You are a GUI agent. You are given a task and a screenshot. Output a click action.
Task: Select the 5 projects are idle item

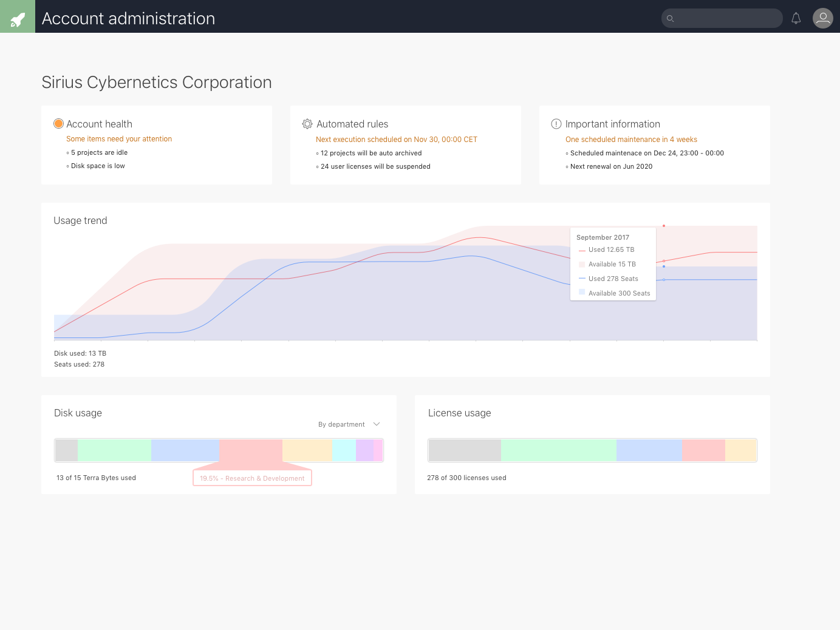99,152
